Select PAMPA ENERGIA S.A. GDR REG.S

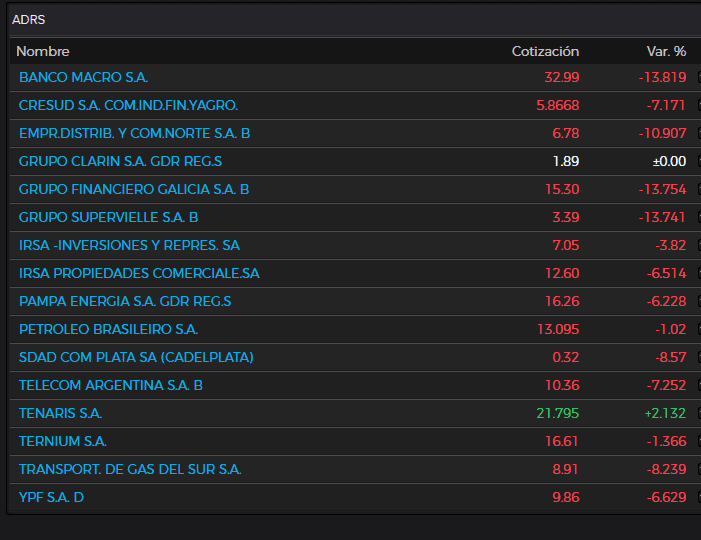tap(125, 301)
